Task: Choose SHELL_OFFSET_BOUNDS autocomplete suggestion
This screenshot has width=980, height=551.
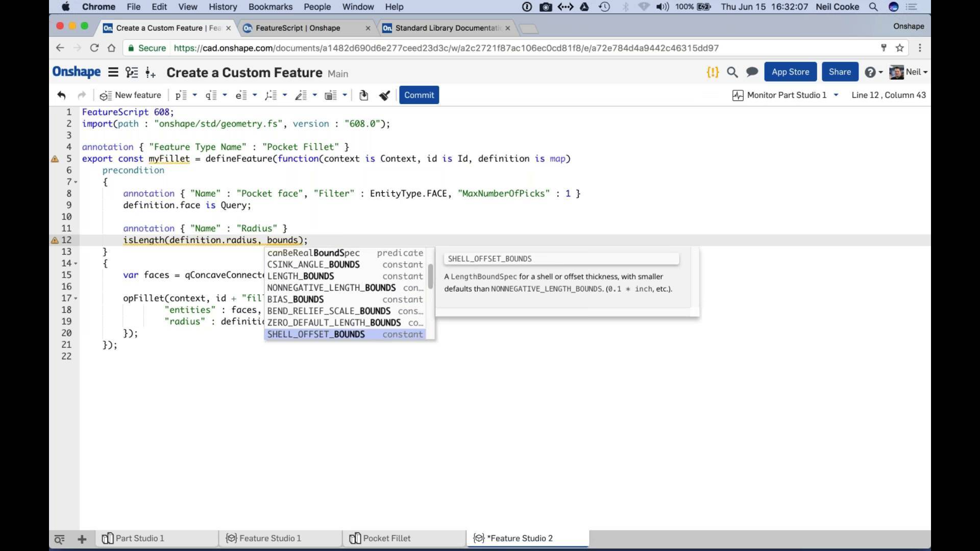Action: point(345,334)
